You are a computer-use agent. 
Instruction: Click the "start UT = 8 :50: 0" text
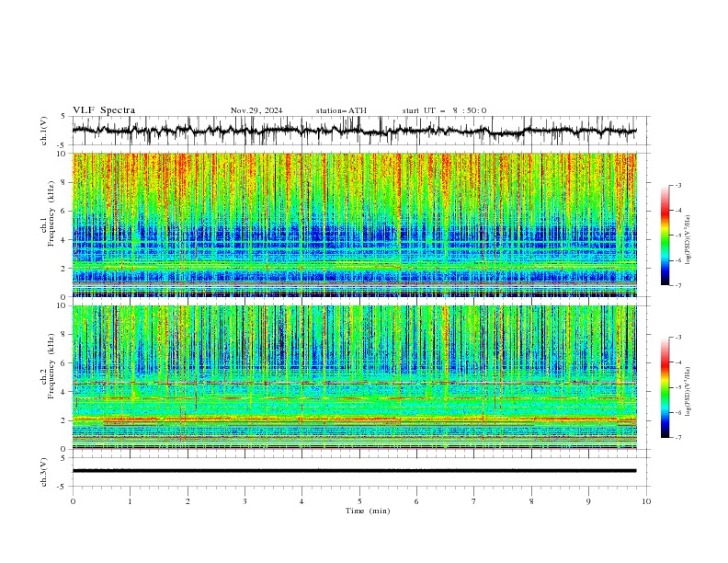coord(444,110)
